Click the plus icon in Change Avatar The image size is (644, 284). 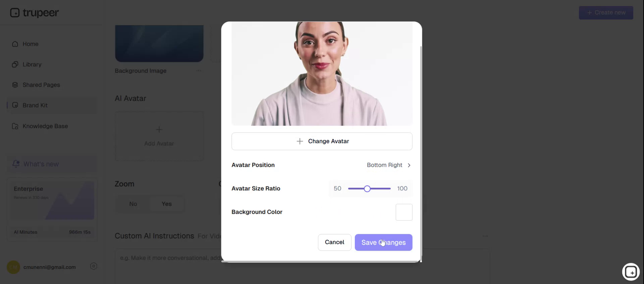300,141
